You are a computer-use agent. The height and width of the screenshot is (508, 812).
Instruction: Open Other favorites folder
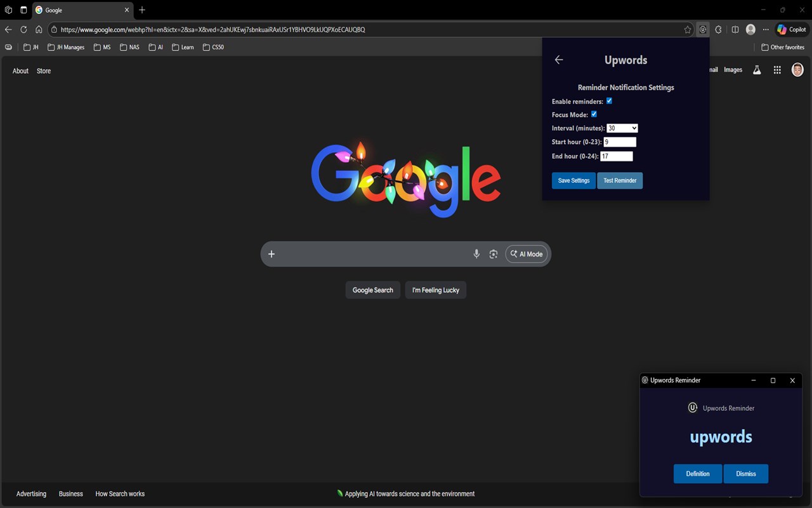(x=783, y=47)
